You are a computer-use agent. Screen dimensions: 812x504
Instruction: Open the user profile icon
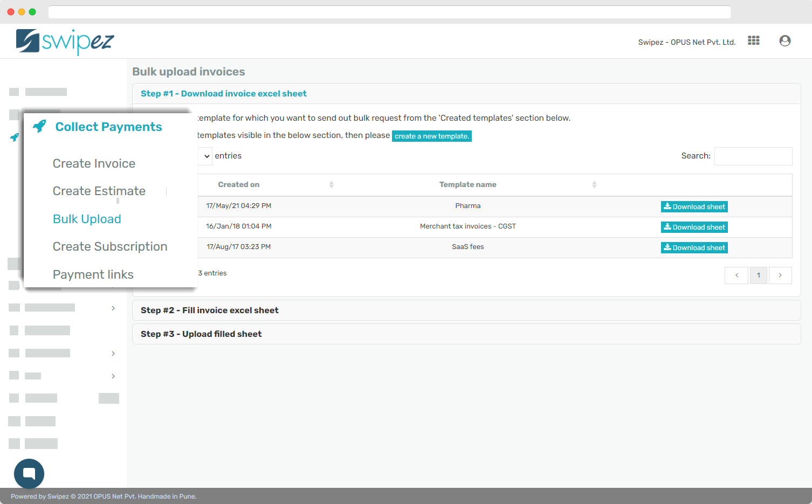tap(785, 40)
